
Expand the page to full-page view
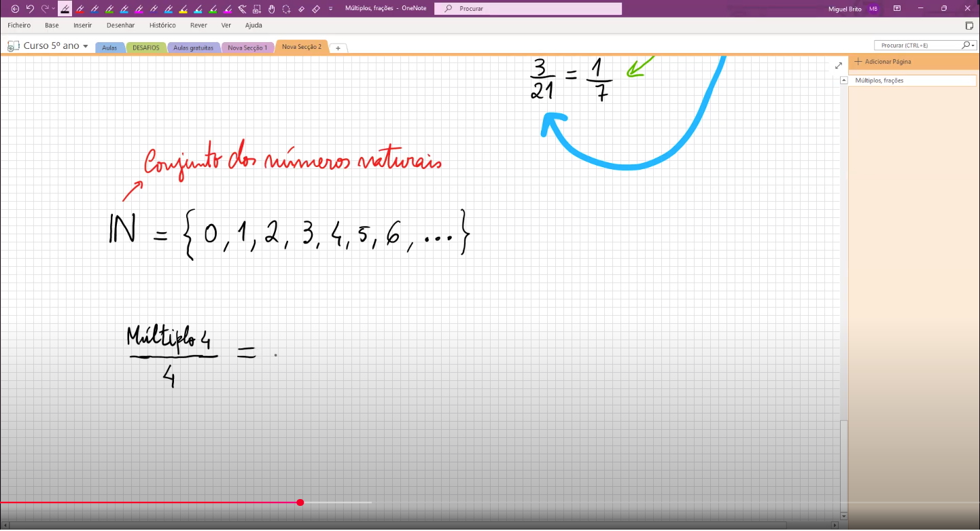[839, 65]
